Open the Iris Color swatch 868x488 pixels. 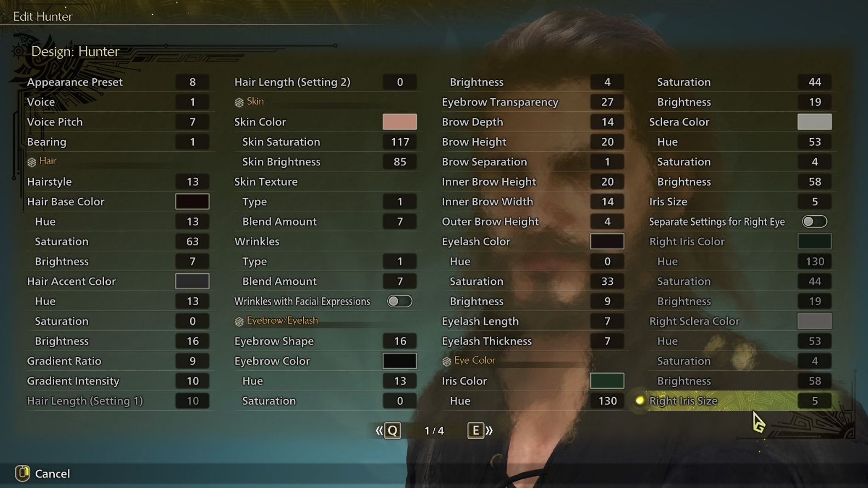[x=607, y=381]
